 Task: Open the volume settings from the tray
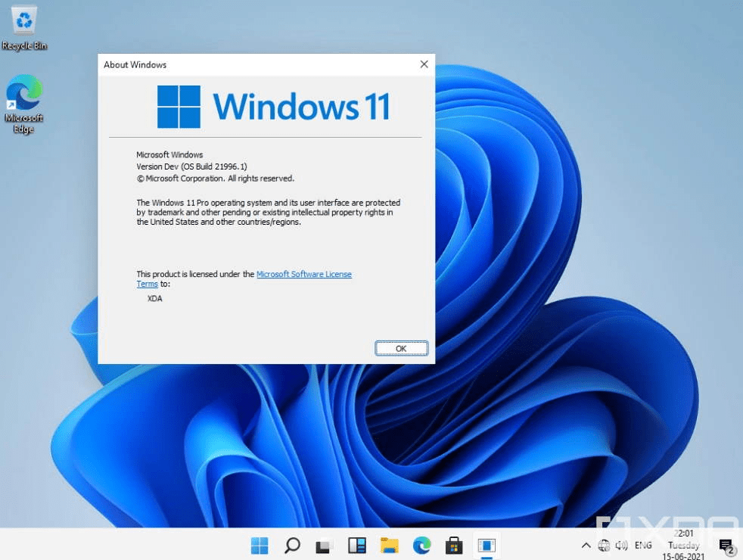pyautogui.click(x=623, y=545)
